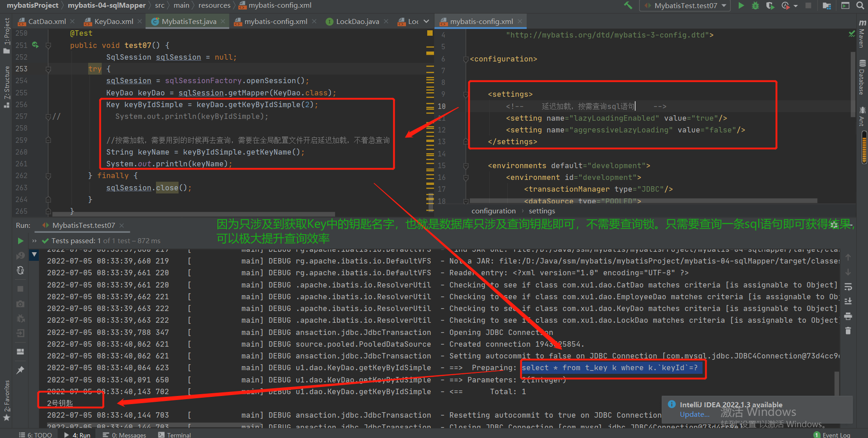
Task: Run with coverage using the shield icon
Action: click(x=770, y=5)
